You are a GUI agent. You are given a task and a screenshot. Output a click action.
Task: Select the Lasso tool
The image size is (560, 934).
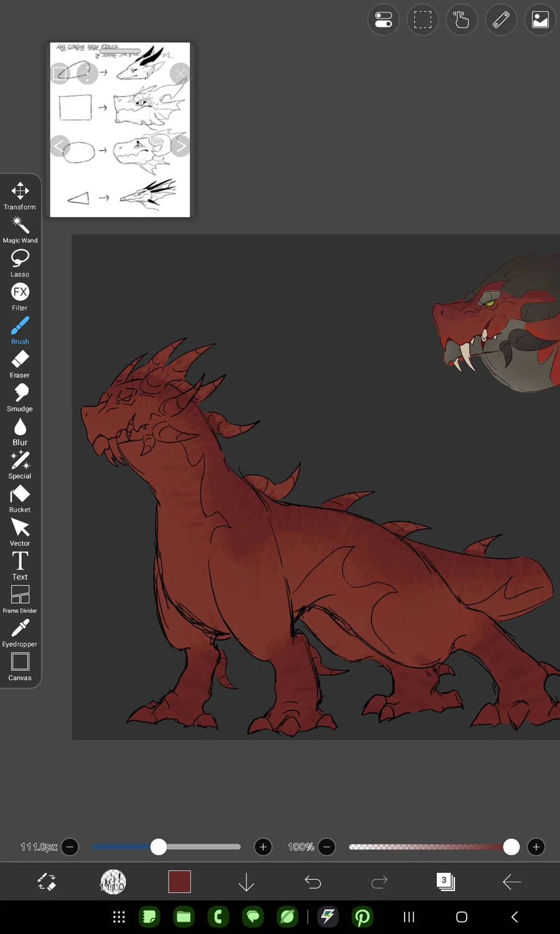point(20,263)
